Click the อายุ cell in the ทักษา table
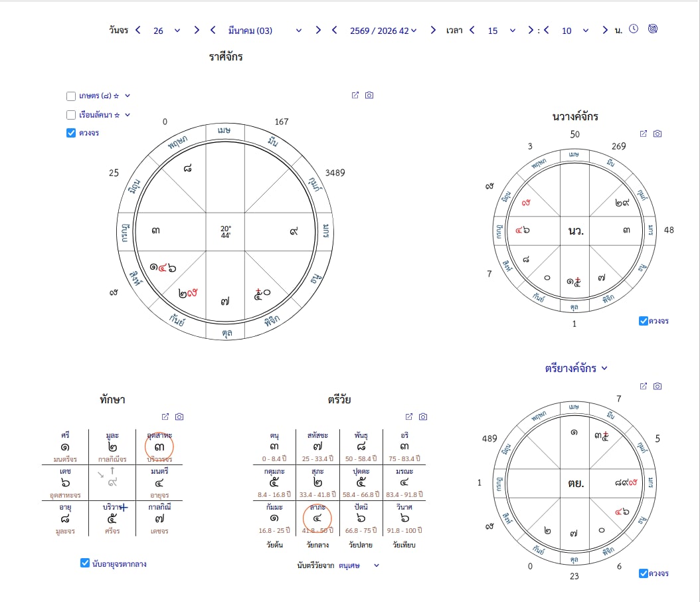700x602 pixels. [65, 518]
